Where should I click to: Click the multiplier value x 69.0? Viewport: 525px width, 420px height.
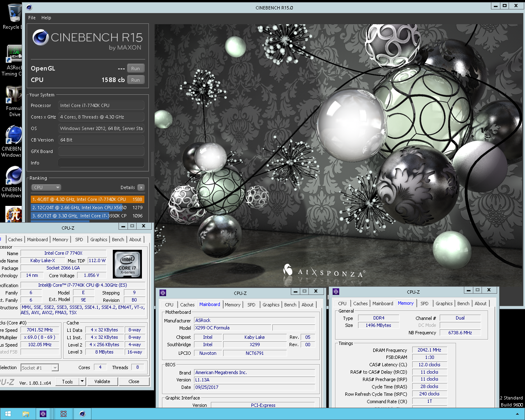click(x=40, y=337)
